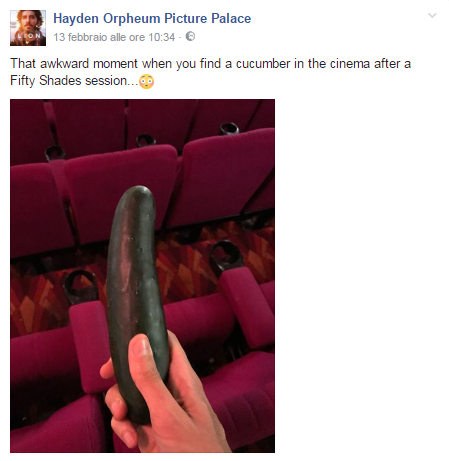Show post actions with the chevron
449x461 pixels.
tap(432, 15)
